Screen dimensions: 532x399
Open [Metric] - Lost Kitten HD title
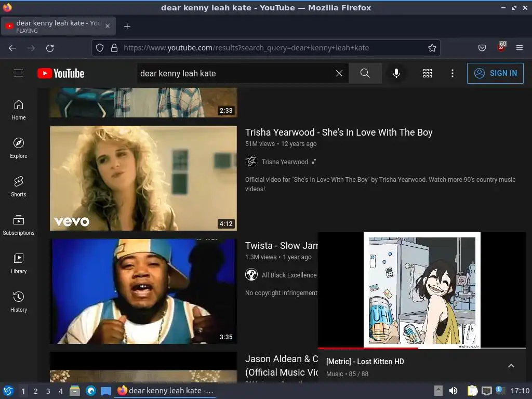tap(365, 362)
